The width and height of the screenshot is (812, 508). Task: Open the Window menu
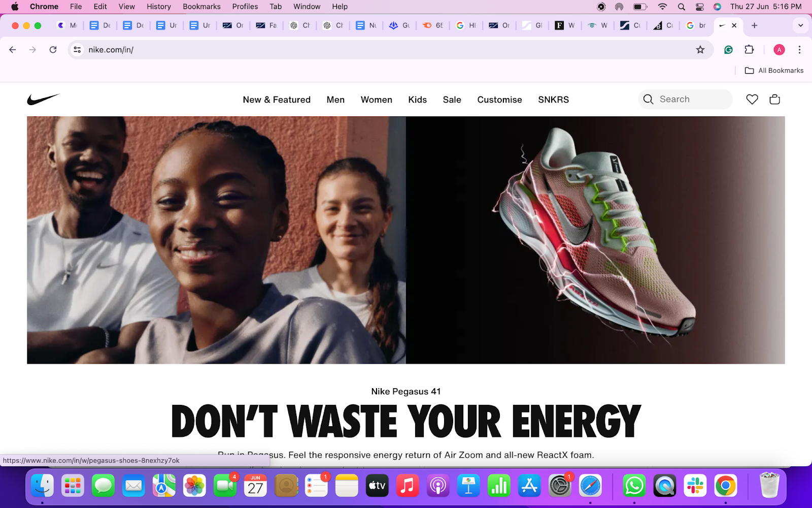pos(307,7)
